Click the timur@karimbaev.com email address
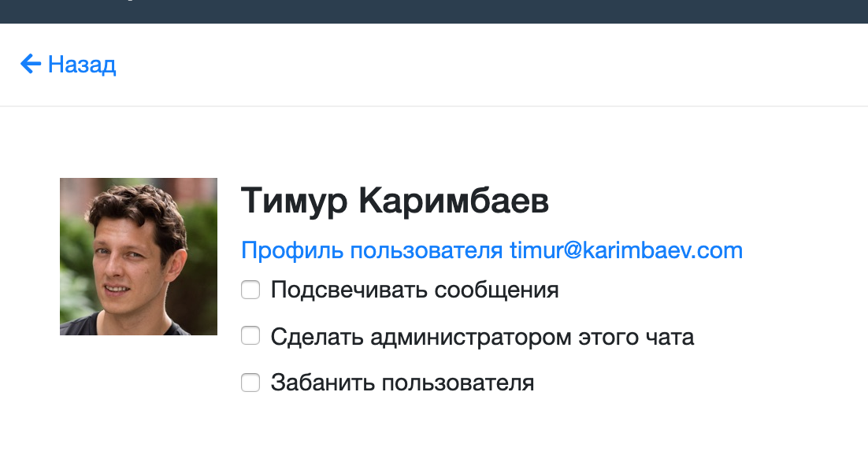This screenshot has width=868, height=466. (626, 250)
